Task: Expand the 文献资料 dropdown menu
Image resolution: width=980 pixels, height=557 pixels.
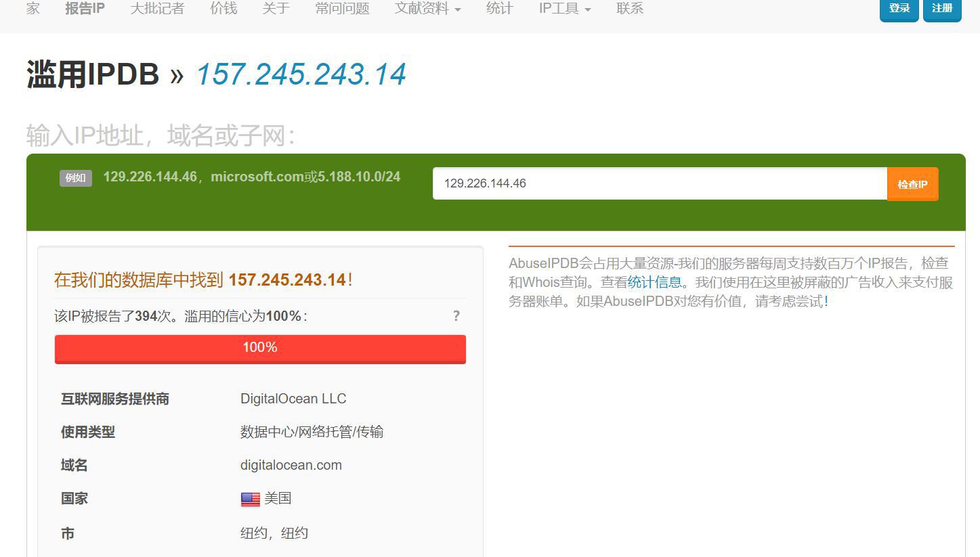Action: coord(427,9)
